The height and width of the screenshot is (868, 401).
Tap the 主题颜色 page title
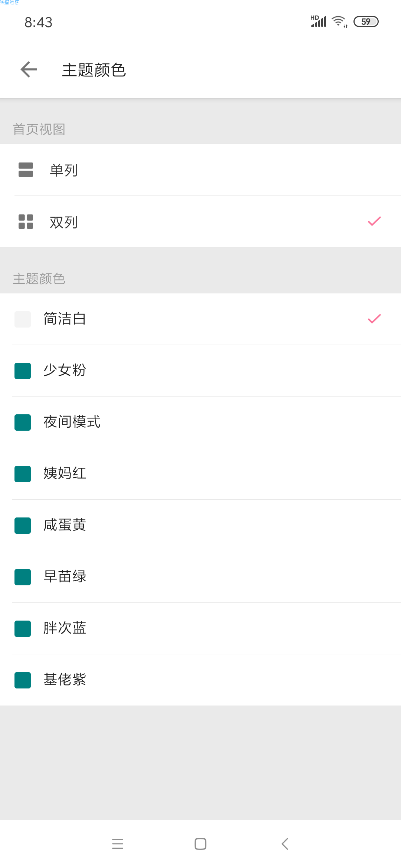tap(94, 70)
